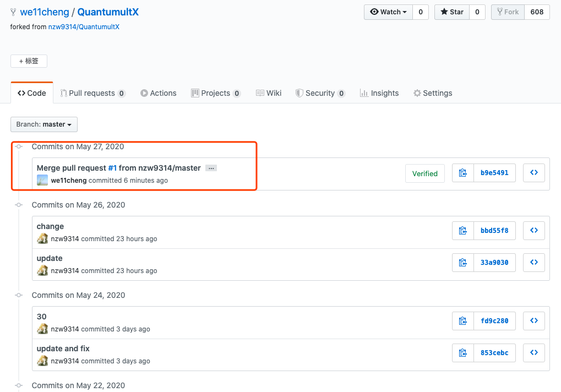Browse repository at commit bbd55f8

(x=534, y=231)
